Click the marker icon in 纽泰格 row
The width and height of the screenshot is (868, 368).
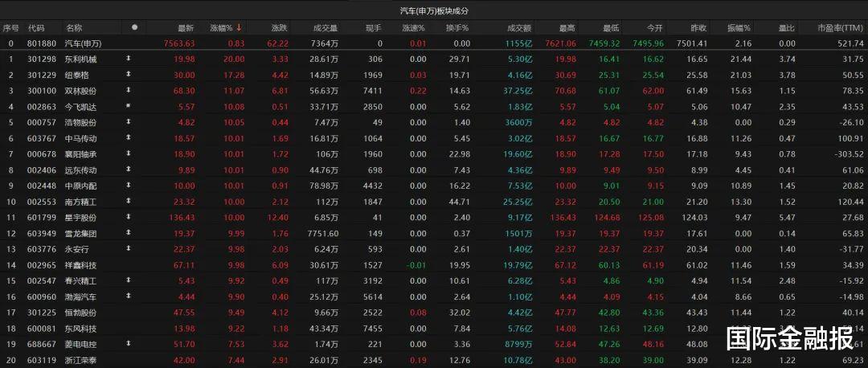(x=129, y=74)
